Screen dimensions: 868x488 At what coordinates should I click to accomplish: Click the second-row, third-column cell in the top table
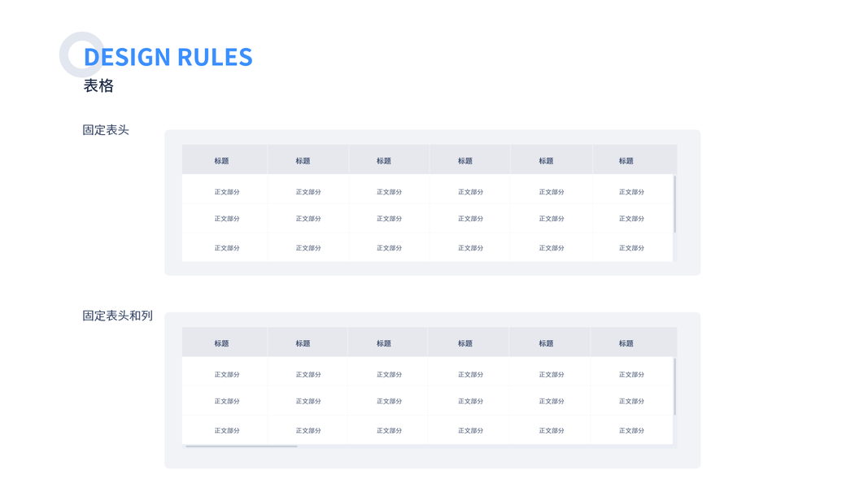(x=389, y=219)
